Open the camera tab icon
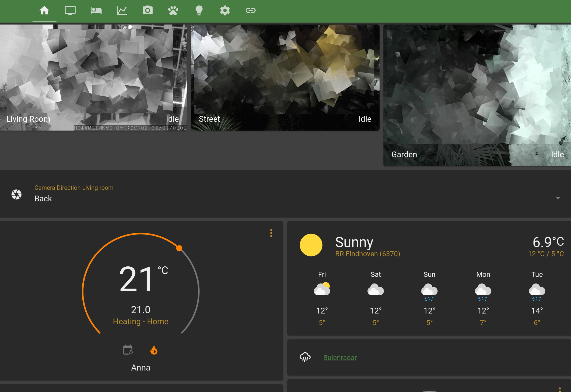This screenshot has width=571, height=392. click(x=147, y=11)
